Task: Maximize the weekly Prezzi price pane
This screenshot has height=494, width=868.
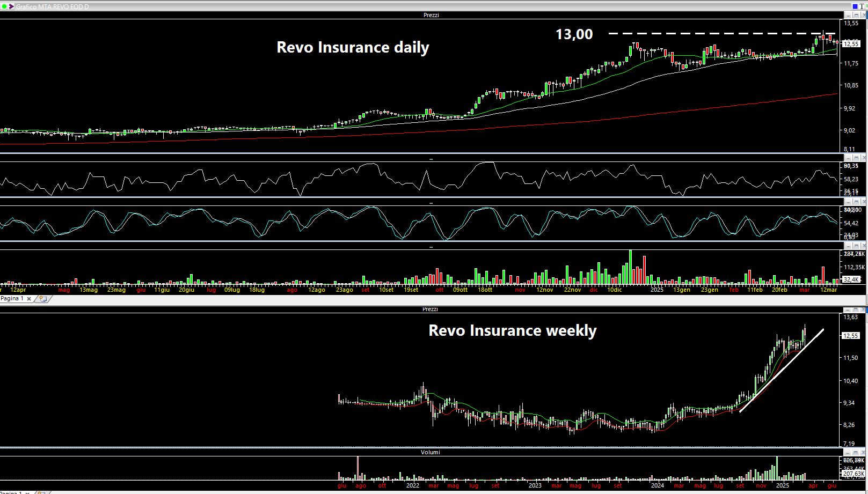Action: (x=856, y=309)
